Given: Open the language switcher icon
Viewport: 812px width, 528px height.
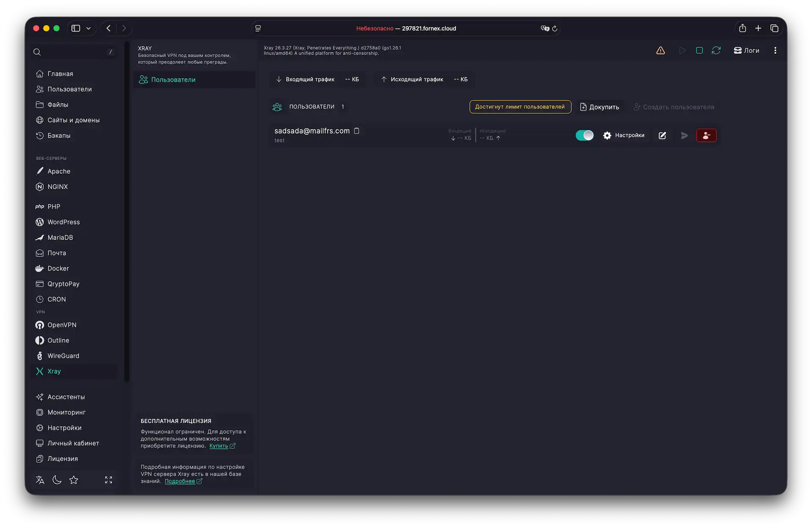Looking at the screenshot, I should click(x=40, y=480).
